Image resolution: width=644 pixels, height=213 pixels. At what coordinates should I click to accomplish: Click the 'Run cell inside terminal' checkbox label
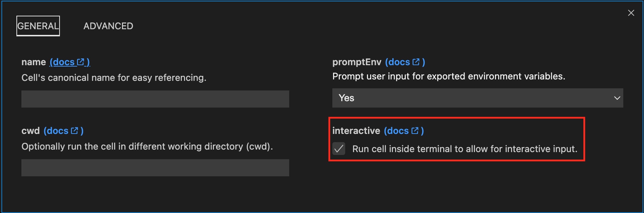(464, 149)
